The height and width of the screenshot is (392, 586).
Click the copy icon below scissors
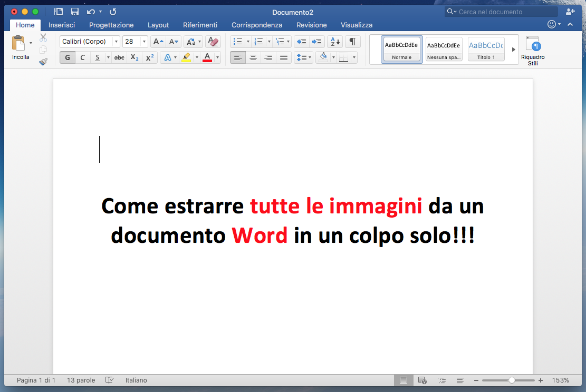pyautogui.click(x=43, y=50)
